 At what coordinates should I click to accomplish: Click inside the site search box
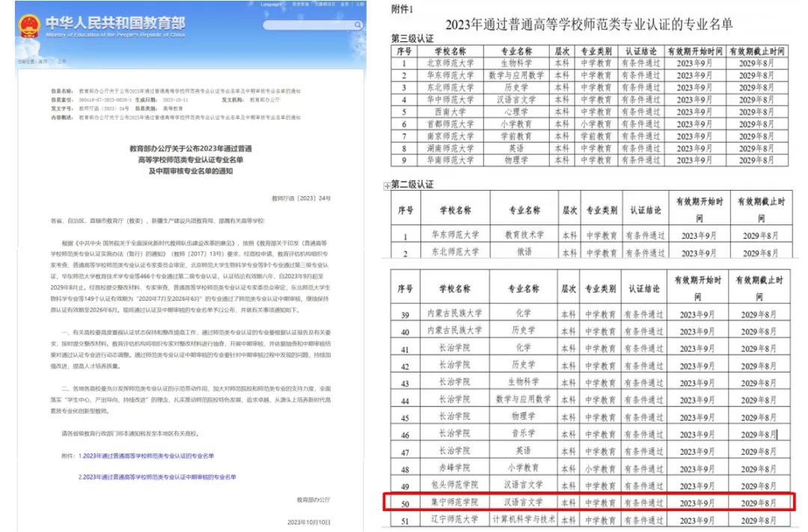coord(308,25)
